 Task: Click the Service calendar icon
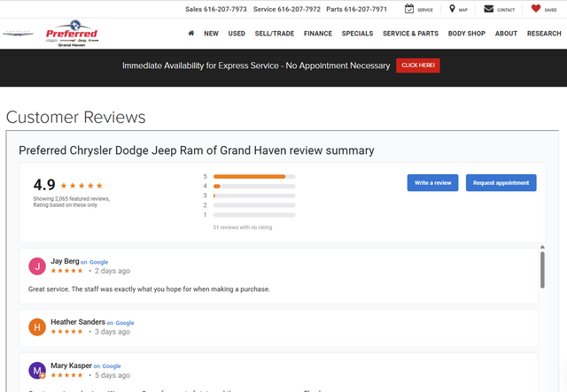[410, 9]
